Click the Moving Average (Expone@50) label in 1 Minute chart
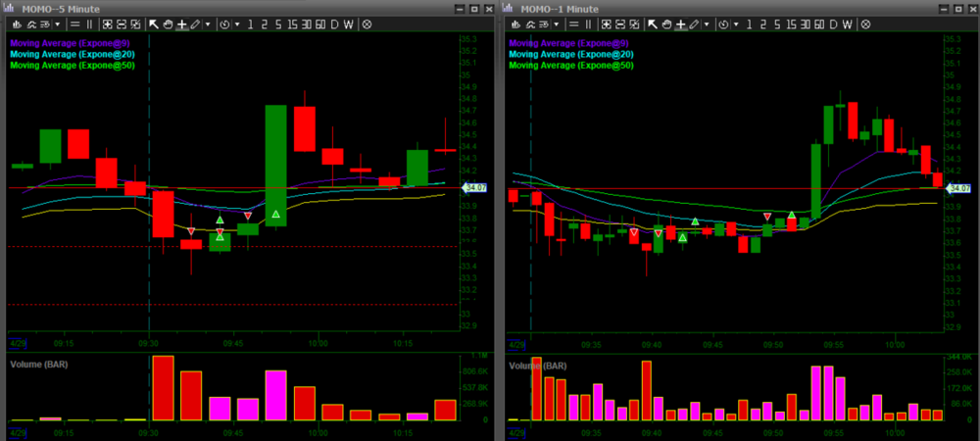The height and width of the screenshot is (441, 980). pyautogui.click(x=571, y=66)
